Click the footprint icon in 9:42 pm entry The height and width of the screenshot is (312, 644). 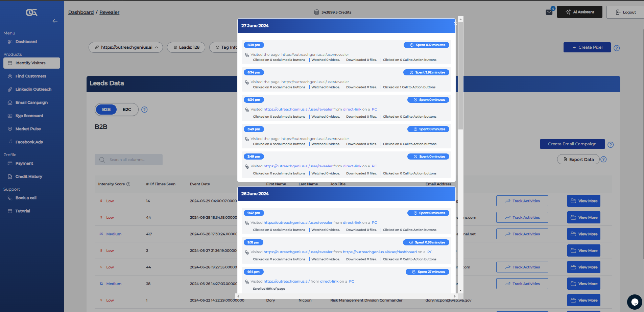[247, 223]
